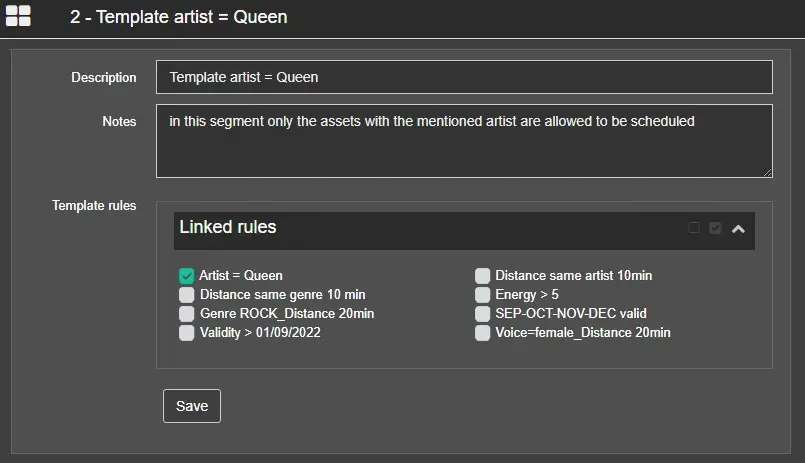Click the Notes resize handle corner
805x463 pixels.
(x=767, y=172)
